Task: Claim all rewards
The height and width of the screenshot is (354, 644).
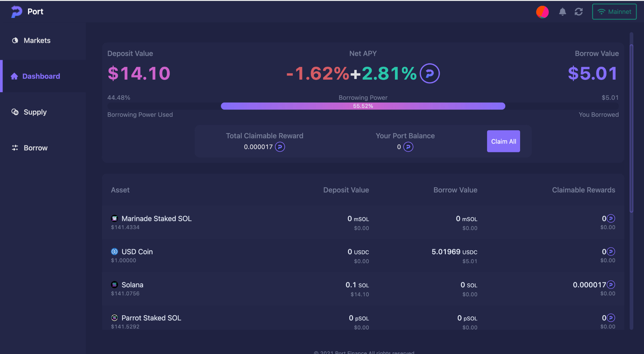Action: click(x=503, y=141)
